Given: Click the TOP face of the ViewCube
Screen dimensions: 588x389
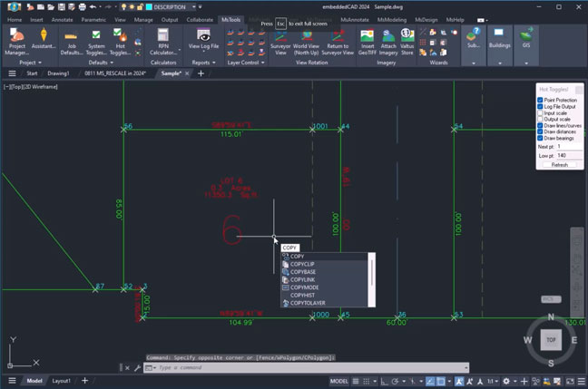Looking at the screenshot, I should (x=549, y=339).
